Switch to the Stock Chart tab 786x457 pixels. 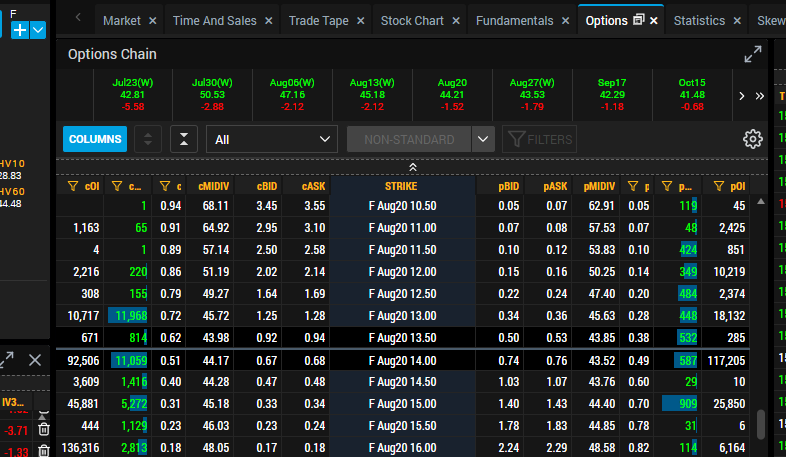pos(412,21)
